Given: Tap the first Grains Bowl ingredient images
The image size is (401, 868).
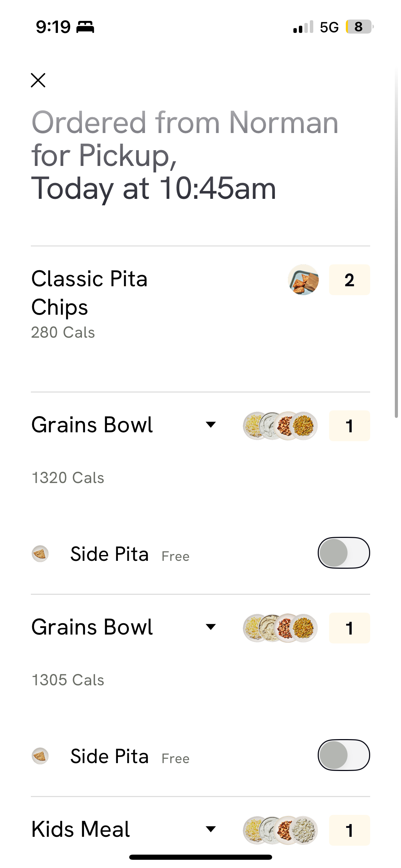Looking at the screenshot, I should (x=280, y=426).
